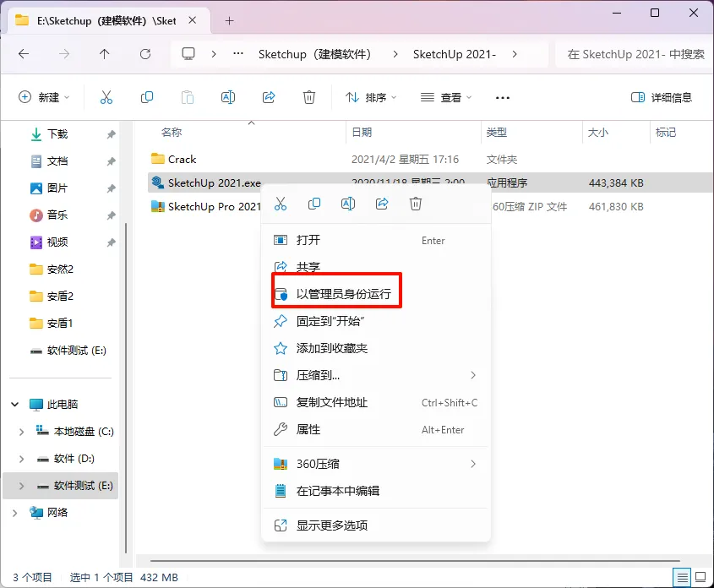The image size is (714, 588).
Task: Click the Copy icon in the Explorer toolbar
Action: point(147,97)
